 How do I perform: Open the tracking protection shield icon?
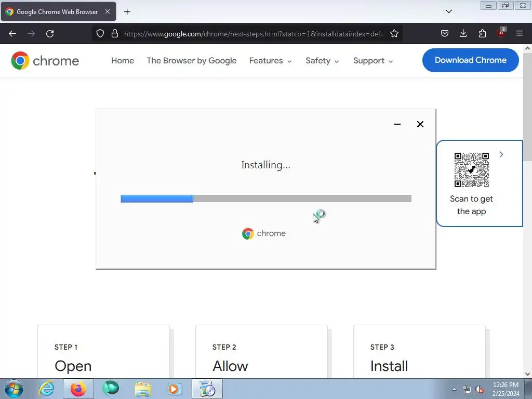pos(100,34)
